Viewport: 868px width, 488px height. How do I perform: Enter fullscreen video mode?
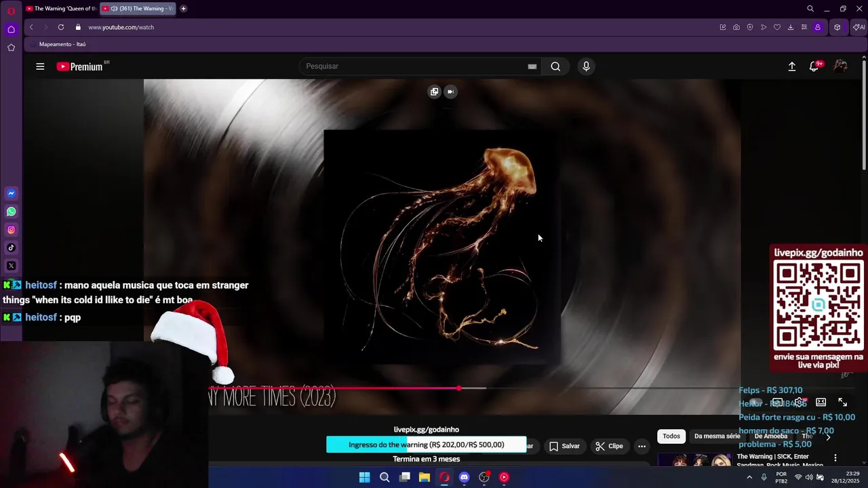coord(843,403)
